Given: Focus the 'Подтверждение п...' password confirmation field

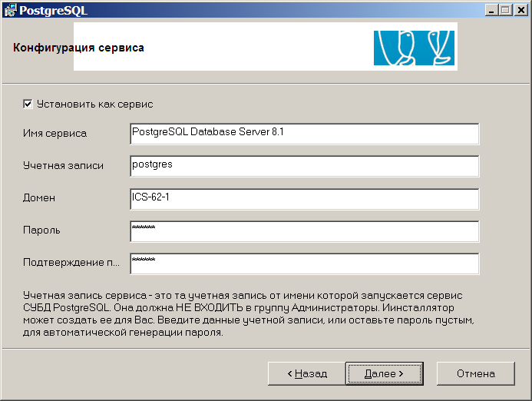Looking at the screenshot, I should pos(304,263).
